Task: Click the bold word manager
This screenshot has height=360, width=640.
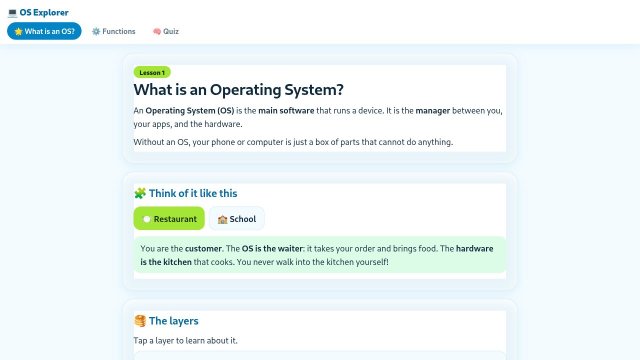Action: [433, 111]
